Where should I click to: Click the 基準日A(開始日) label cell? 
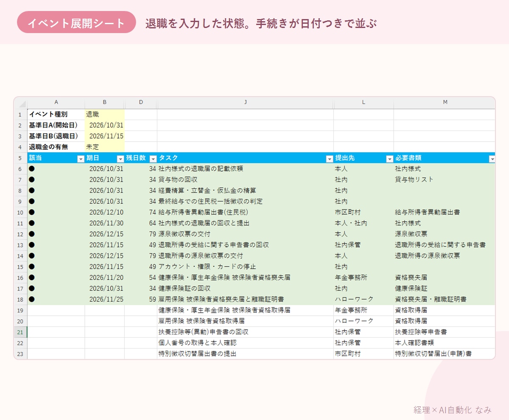click(x=56, y=125)
